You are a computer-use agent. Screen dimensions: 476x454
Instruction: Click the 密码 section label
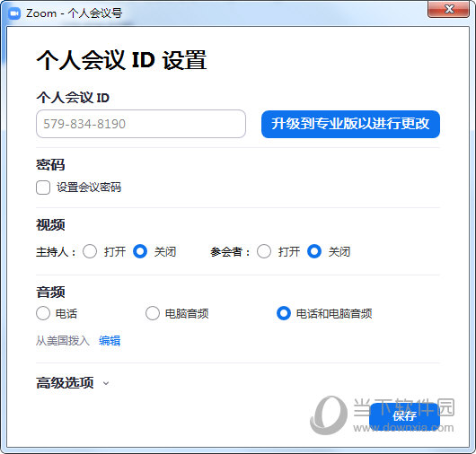(50, 165)
